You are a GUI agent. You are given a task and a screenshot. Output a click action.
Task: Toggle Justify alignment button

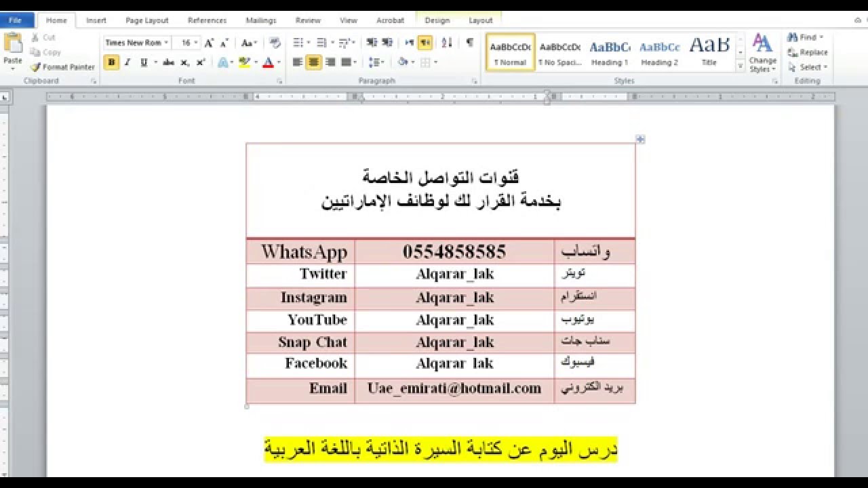click(x=347, y=62)
